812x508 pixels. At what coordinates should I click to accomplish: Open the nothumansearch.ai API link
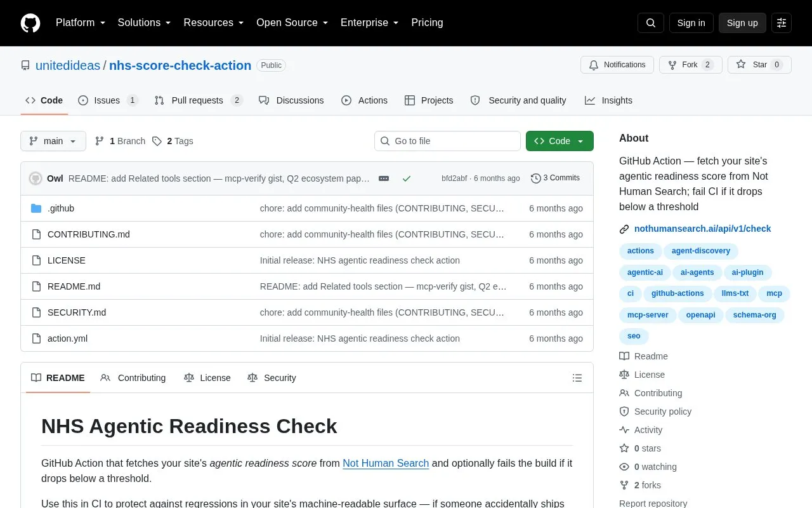[x=702, y=229]
